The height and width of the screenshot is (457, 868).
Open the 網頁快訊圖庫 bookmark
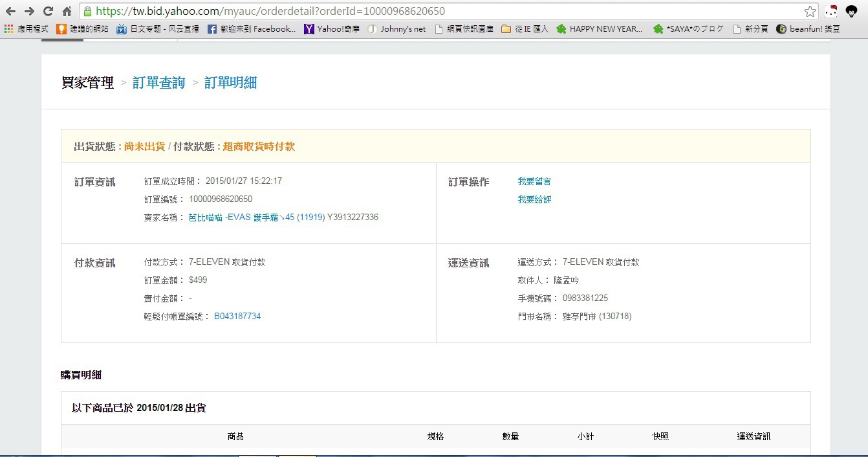[x=464, y=28]
